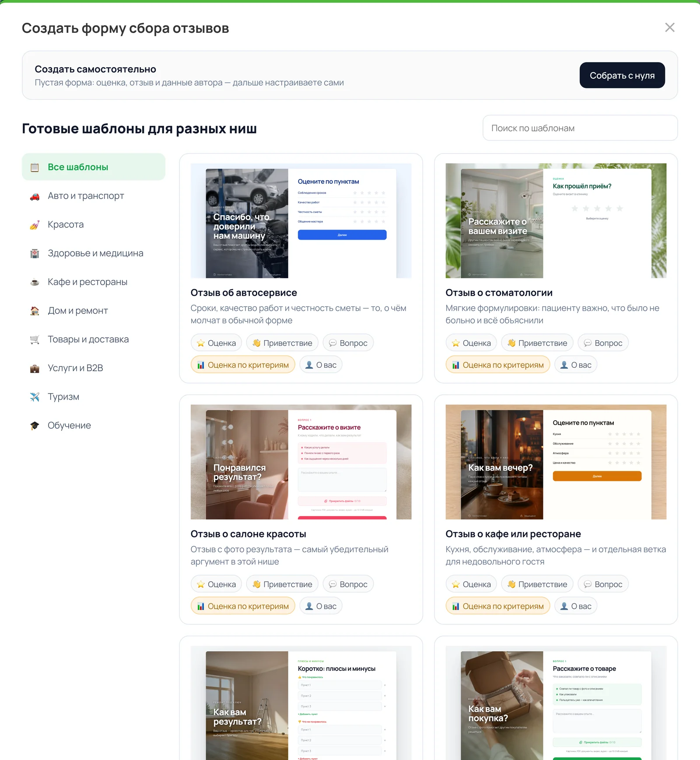Click the description starting with Сроки, качество работ

click(298, 314)
